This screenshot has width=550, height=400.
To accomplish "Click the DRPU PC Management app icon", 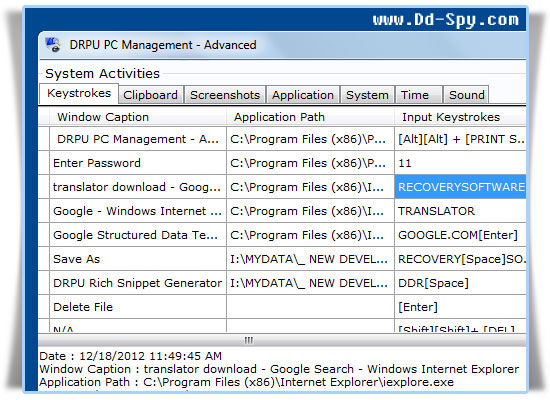I will (53, 45).
